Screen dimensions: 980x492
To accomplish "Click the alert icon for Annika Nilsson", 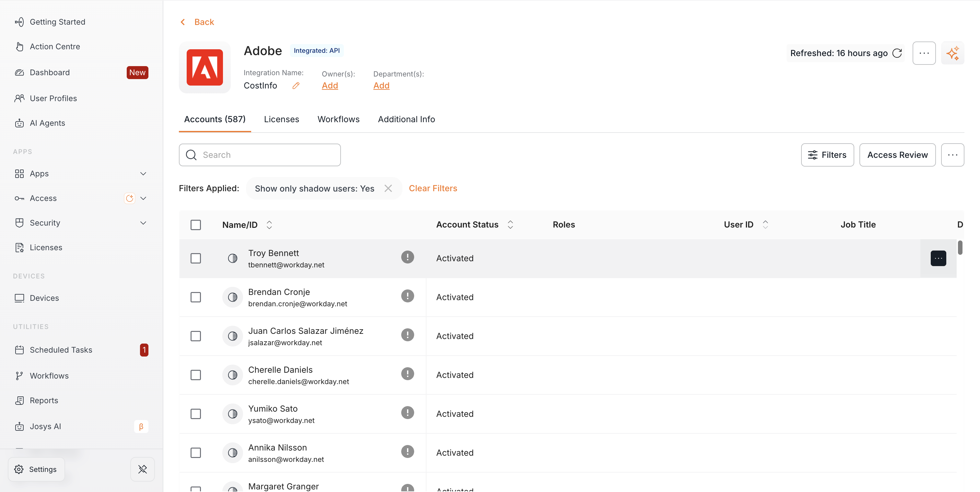I will point(407,451).
